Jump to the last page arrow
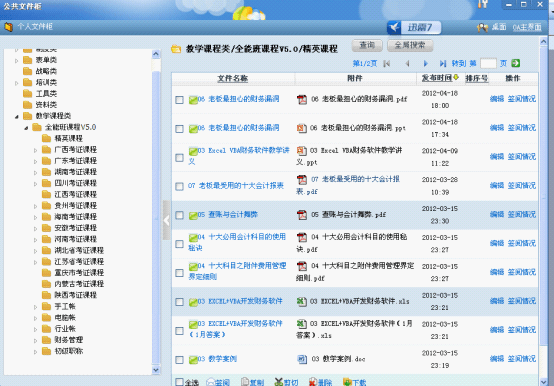The image size is (554, 386). (x=442, y=64)
